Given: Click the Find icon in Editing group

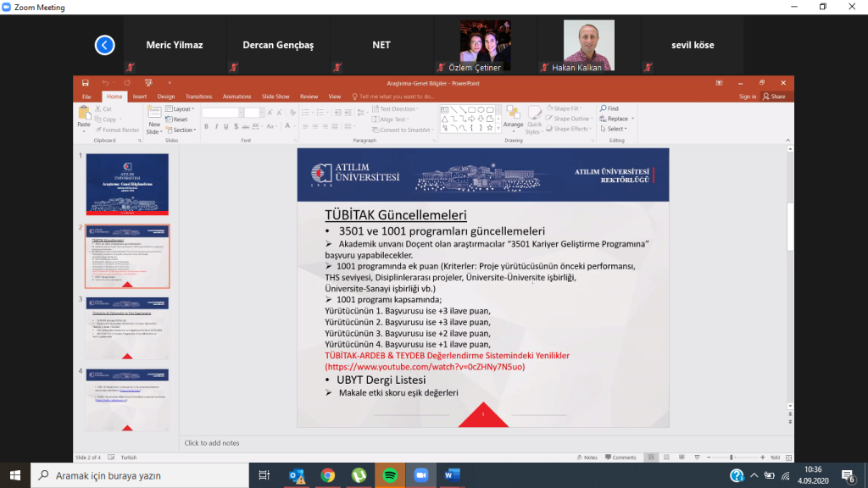Looking at the screenshot, I should tap(609, 108).
